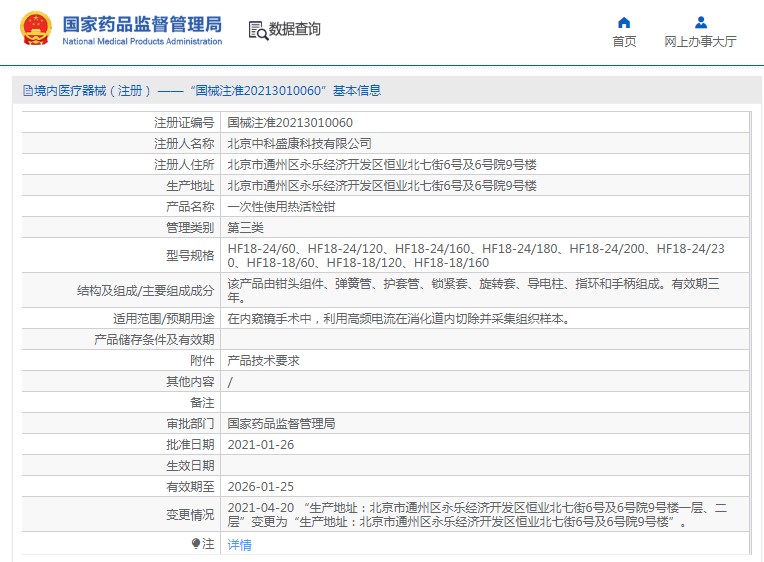Click the 备注 row label

tap(202, 403)
